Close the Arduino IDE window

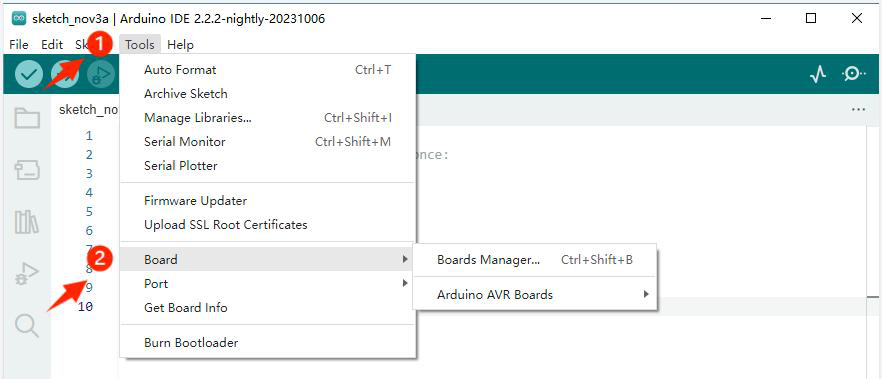click(x=857, y=19)
